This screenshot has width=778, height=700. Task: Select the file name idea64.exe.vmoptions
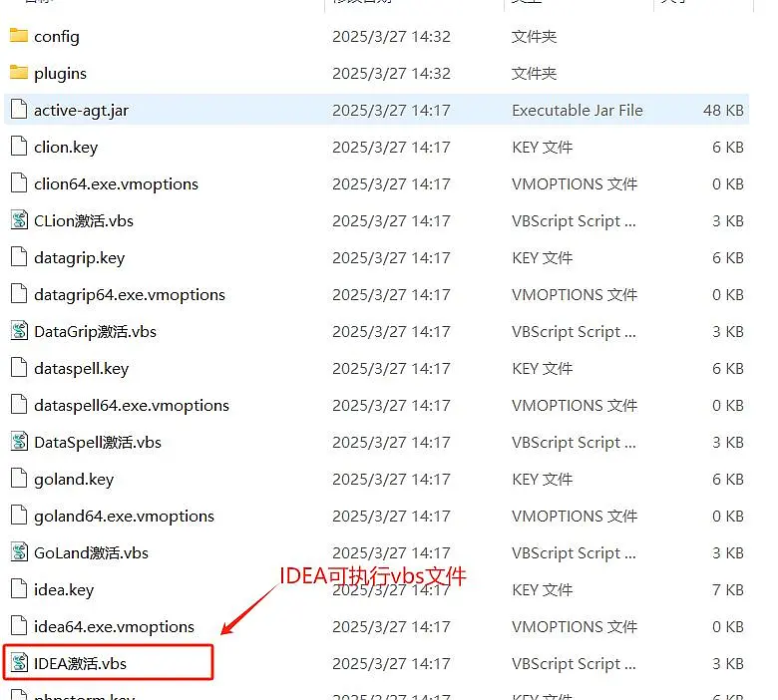(x=114, y=626)
